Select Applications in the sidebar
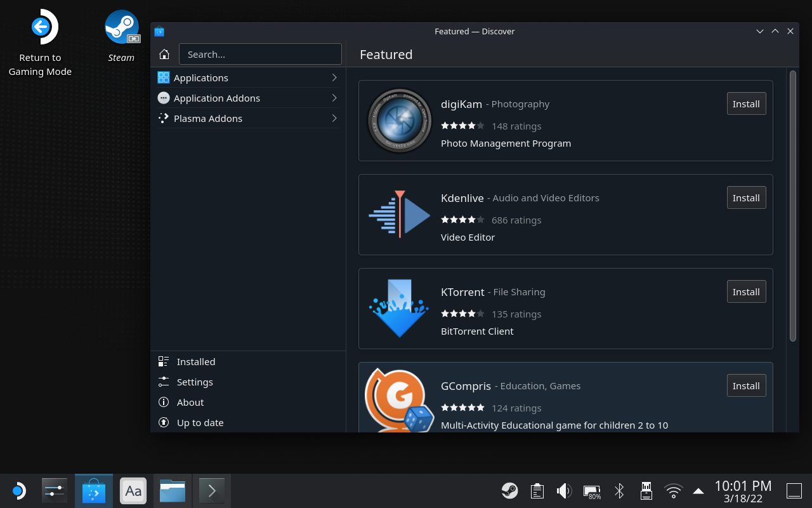Viewport: 812px width, 508px height. 248,77
